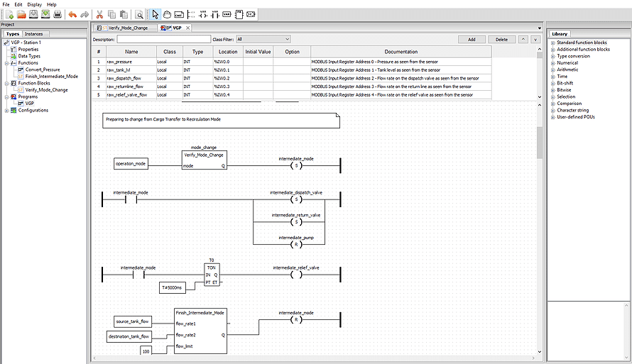The image size is (632, 364).
Task: Click the Add variable button
Action: (472, 40)
